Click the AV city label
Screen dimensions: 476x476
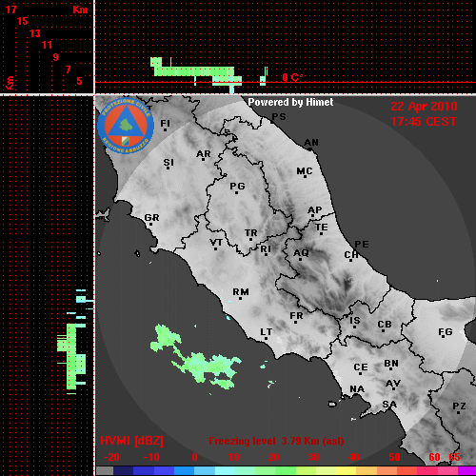point(393,384)
